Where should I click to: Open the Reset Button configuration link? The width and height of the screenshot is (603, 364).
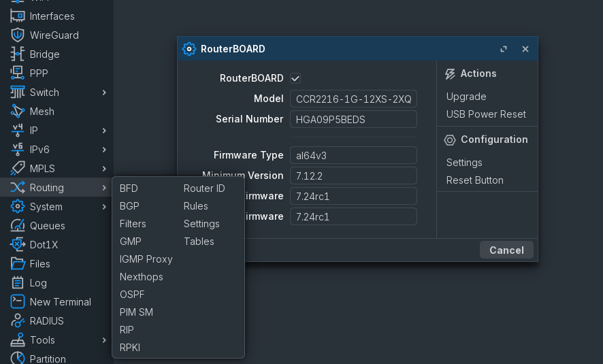(x=474, y=180)
